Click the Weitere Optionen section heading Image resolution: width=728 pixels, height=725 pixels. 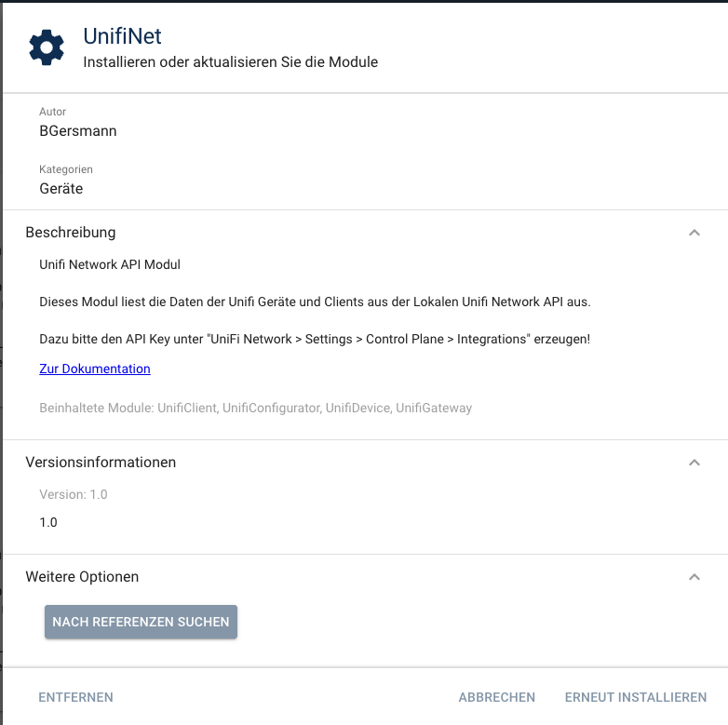(82, 577)
